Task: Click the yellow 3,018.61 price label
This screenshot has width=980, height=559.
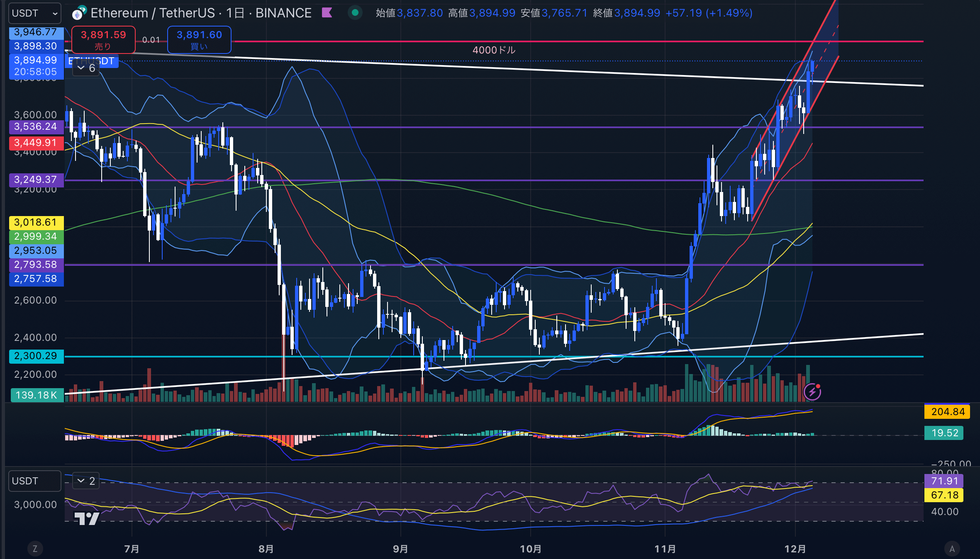Action: pyautogui.click(x=36, y=223)
